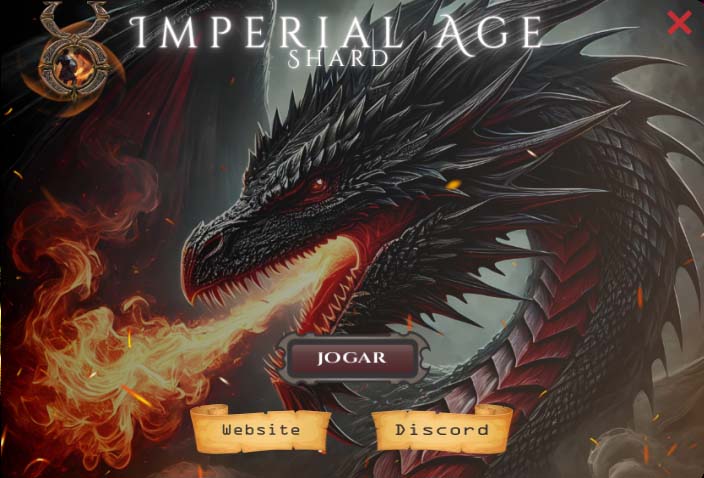Close the launcher with the red X
704x478 pixels.
[679, 23]
